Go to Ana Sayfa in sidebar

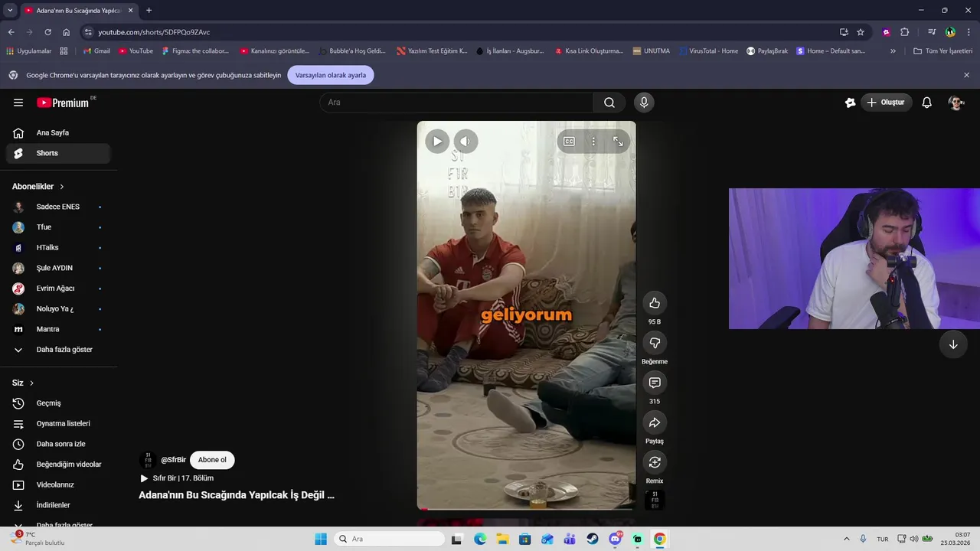[58, 133]
